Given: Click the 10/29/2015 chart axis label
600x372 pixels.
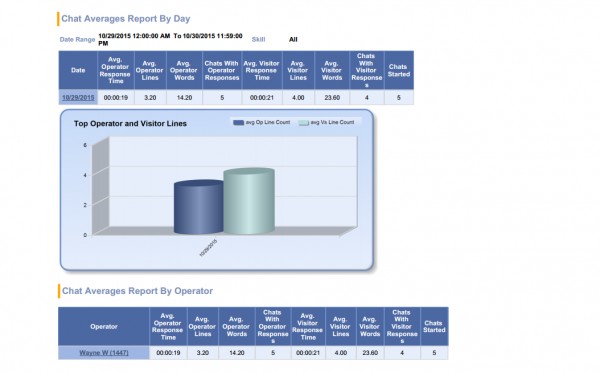Looking at the screenshot, I should tap(208, 248).
